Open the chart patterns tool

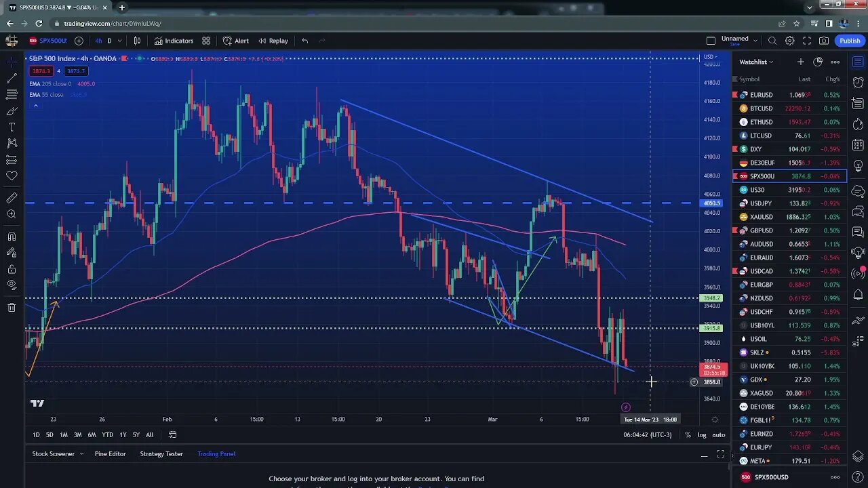coord(12,143)
